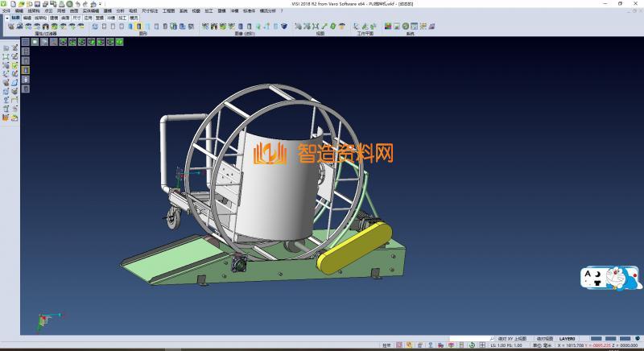
Task: Click the Doraemon input method widget
Action: 611,279
